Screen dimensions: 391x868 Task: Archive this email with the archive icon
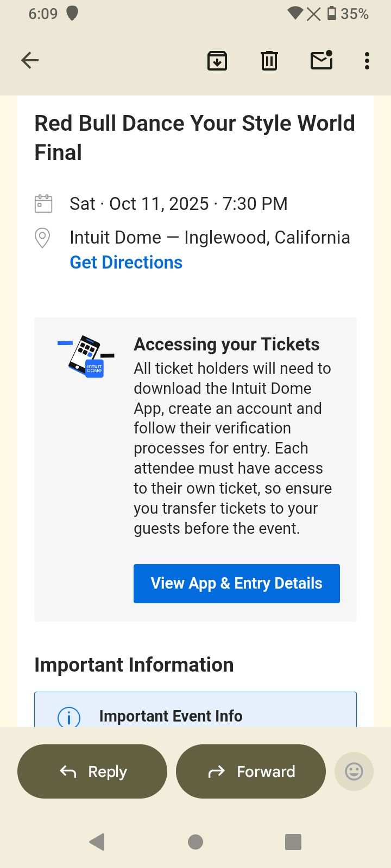[x=217, y=60]
